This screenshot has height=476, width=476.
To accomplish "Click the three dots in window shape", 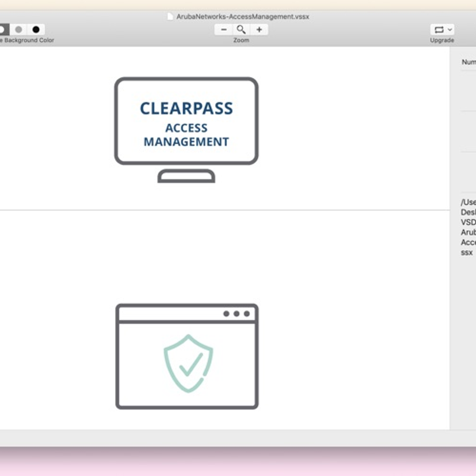I will (x=236, y=314).
